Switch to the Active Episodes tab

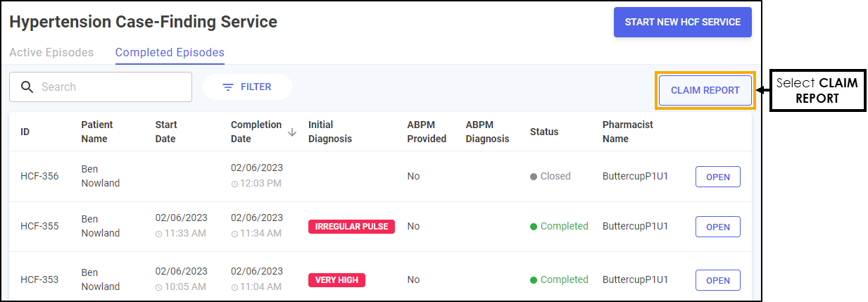pyautogui.click(x=51, y=53)
